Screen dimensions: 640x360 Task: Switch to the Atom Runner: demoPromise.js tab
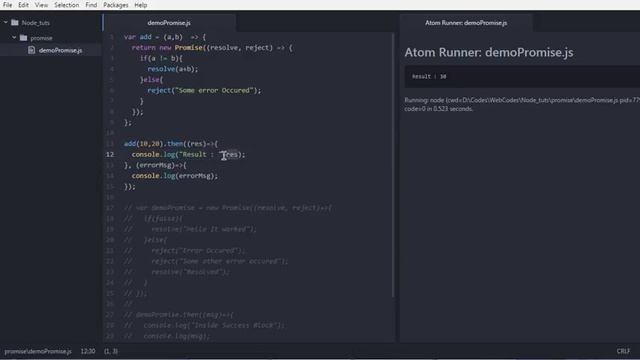tap(466, 23)
